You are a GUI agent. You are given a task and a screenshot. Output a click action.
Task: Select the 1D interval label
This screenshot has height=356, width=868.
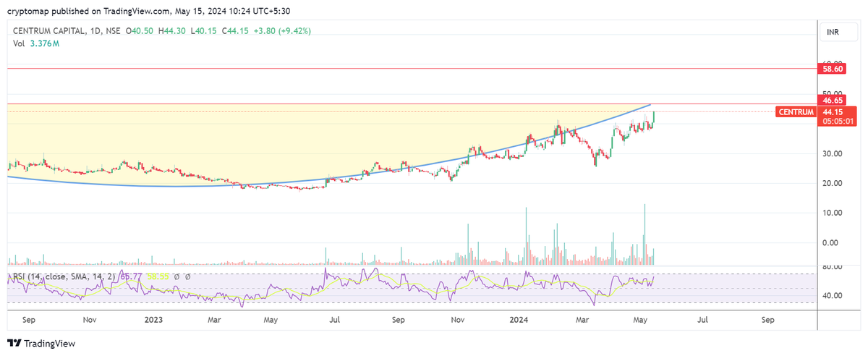point(97,31)
